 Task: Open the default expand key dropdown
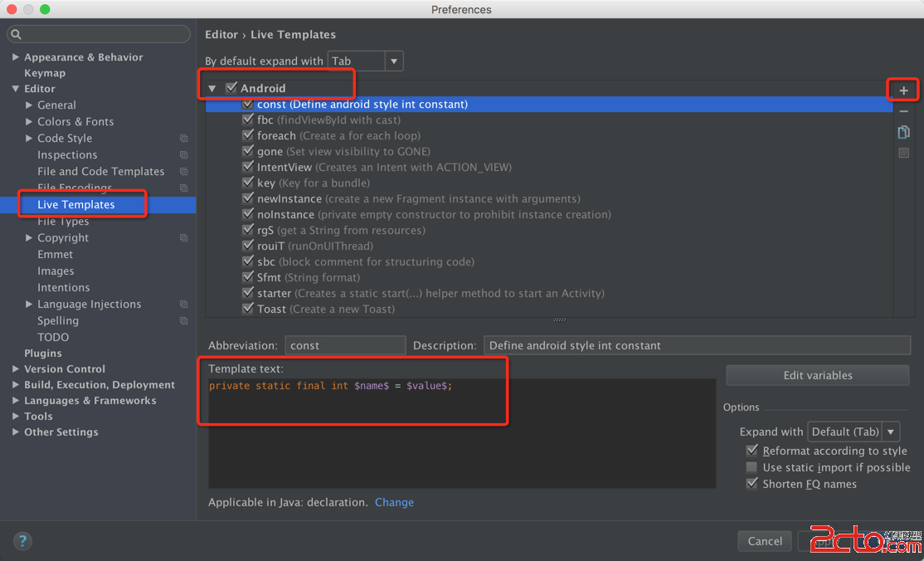[x=394, y=61]
